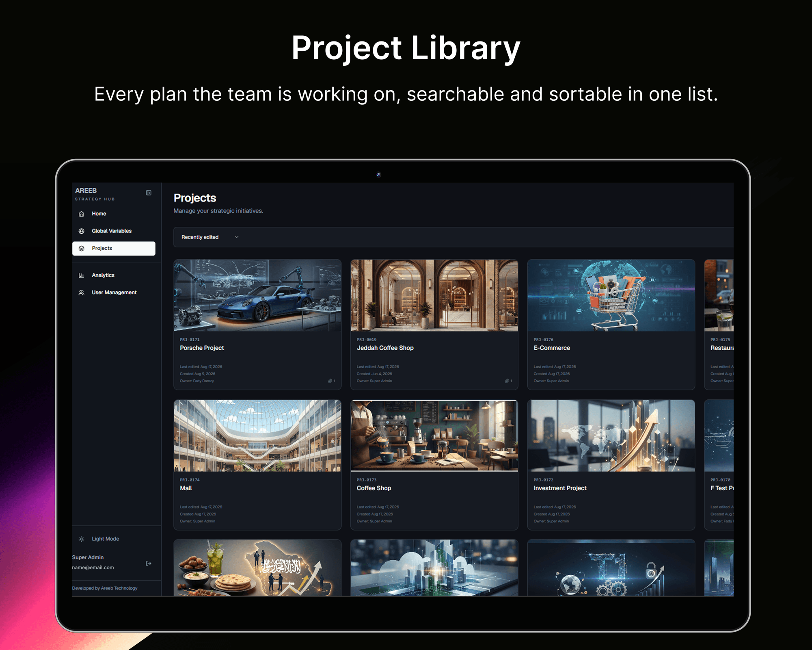Open the Porsche Project thumbnail
The height and width of the screenshot is (650, 812).
[257, 295]
